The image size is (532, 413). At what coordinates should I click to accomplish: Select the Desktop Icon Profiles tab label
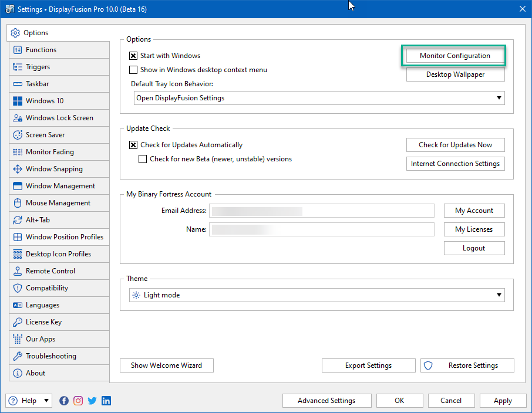(58, 254)
